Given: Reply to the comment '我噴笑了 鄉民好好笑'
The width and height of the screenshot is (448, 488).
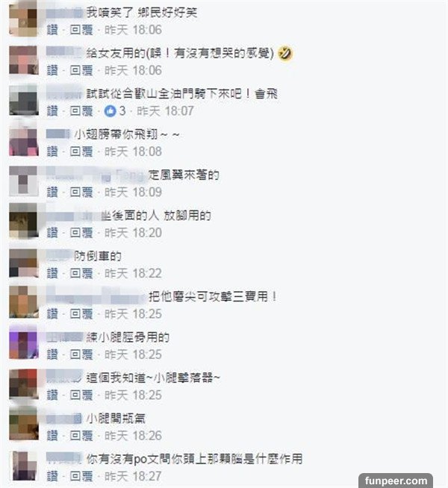Looking at the screenshot, I should point(81,30).
